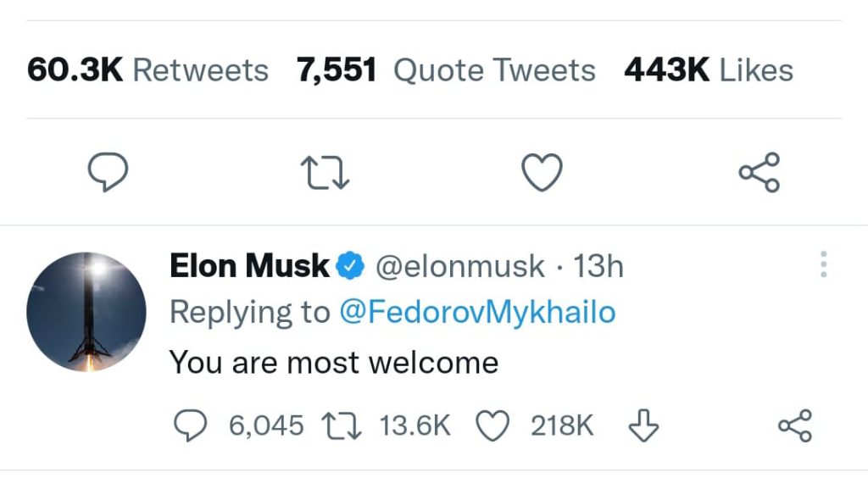Show the 443K Likes list
Image resolution: width=868 pixels, height=489 pixels.
[x=709, y=70]
